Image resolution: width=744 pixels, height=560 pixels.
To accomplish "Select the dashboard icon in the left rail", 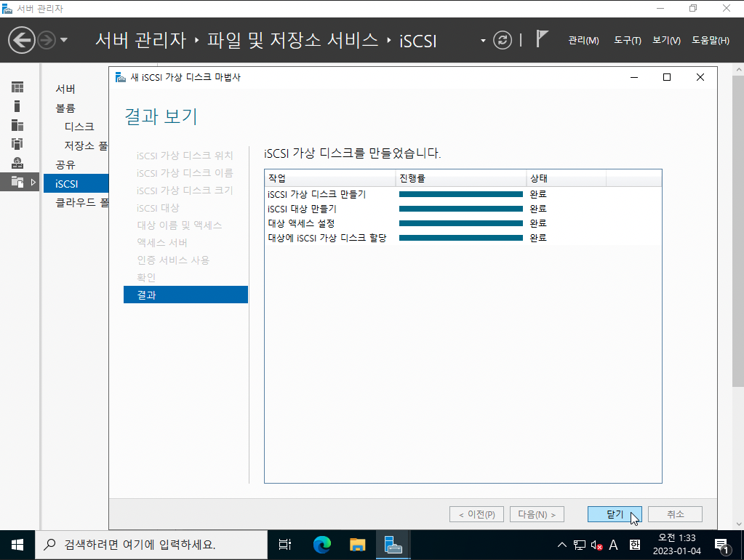I will (17, 87).
